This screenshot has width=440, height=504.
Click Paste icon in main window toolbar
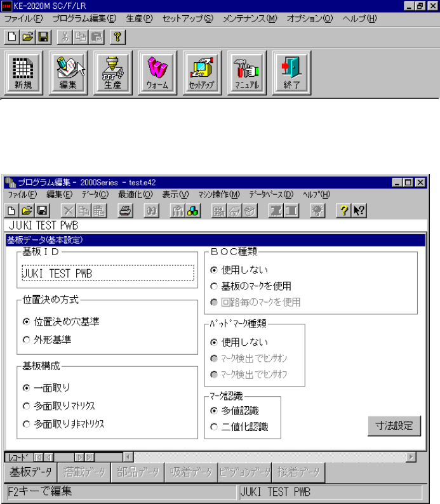[97, 37]
